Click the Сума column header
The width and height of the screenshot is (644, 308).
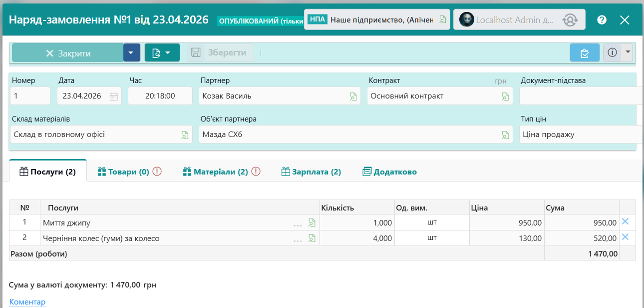click(582, 207)
